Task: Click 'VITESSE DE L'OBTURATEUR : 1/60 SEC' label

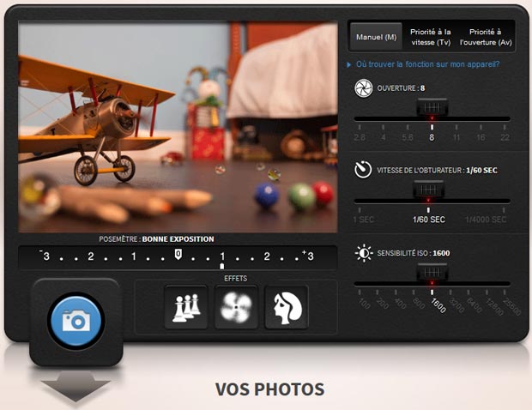Action: point(437,170)
